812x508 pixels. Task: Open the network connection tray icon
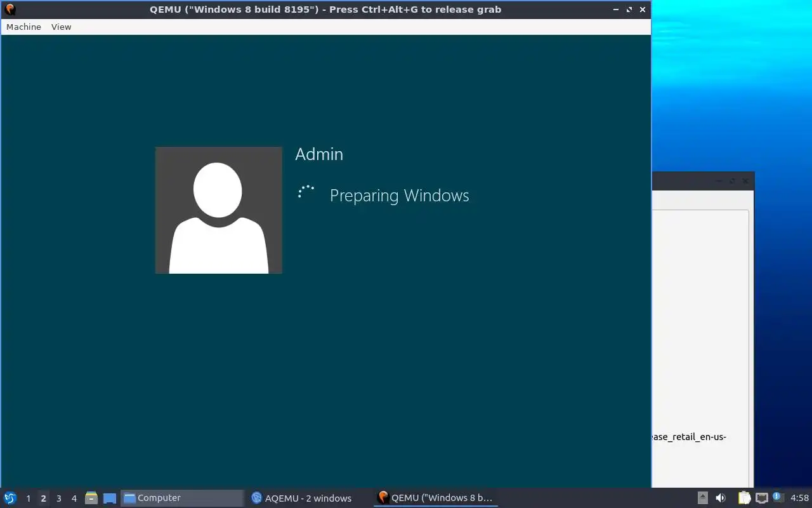761,498
